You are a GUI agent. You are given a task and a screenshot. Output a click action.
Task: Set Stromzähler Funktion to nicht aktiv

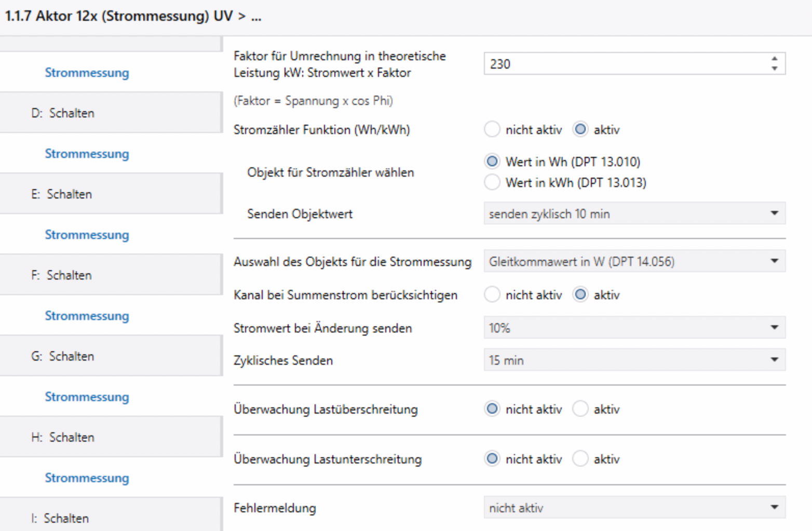pyautogui.click(x=492, y=129)
